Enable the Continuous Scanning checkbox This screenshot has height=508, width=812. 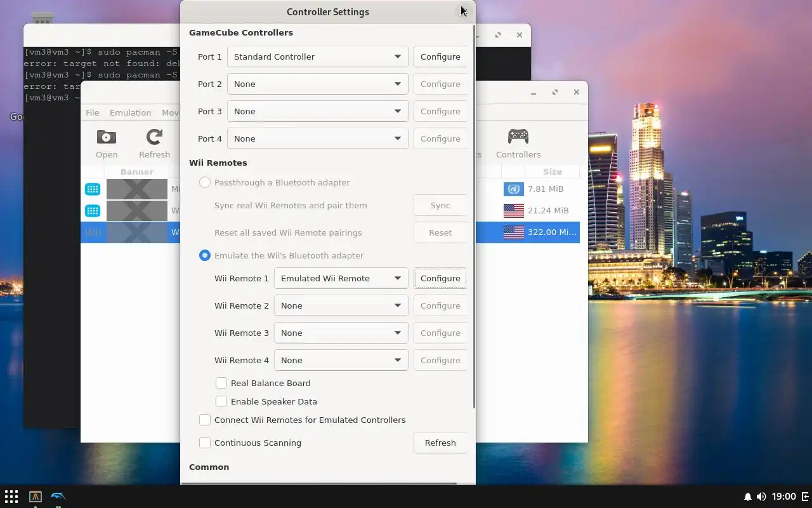coord(205,443)
